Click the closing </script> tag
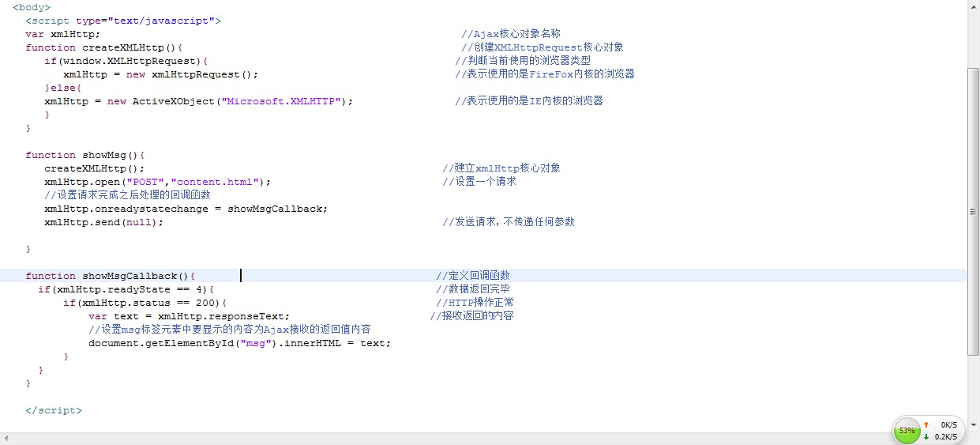980x445 pixels. [54, 410]
